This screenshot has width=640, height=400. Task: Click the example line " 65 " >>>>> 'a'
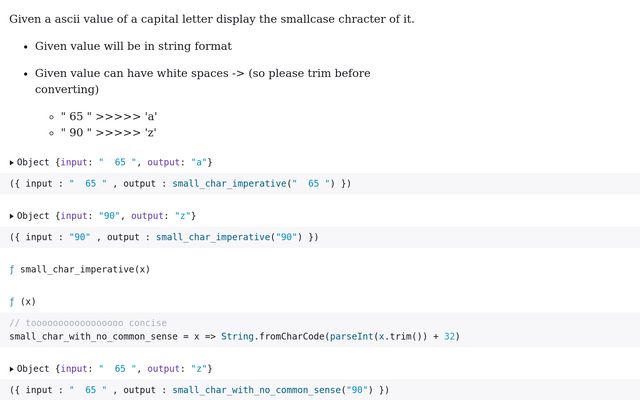pos(109,116)
